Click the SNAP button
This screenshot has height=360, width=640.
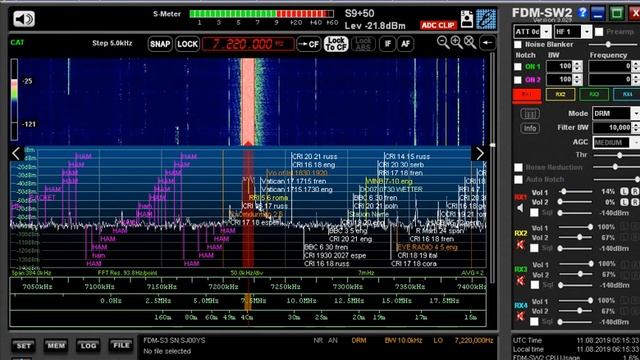click(x=160, y=44)
